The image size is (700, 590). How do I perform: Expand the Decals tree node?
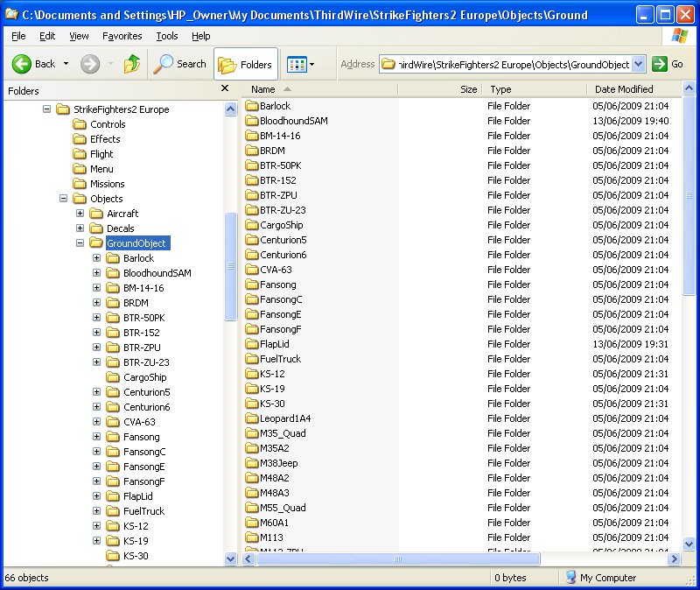(80, 228)
